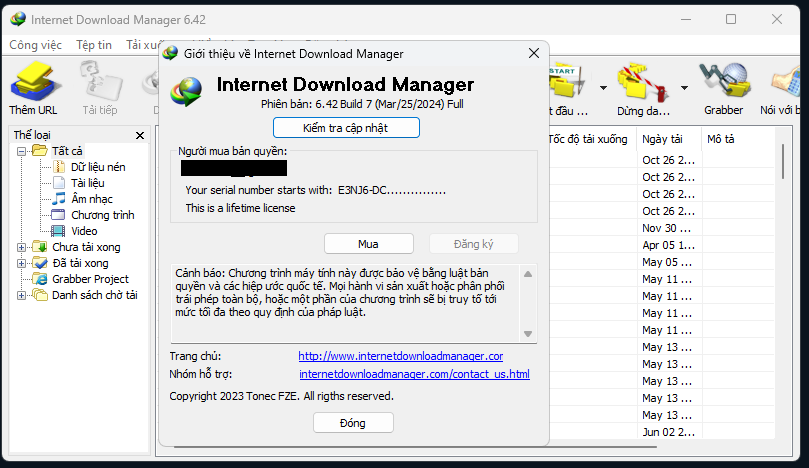809x468 pixels.
Task: Expand the Chưa tải xong node
Action: (x=22, y=248)
